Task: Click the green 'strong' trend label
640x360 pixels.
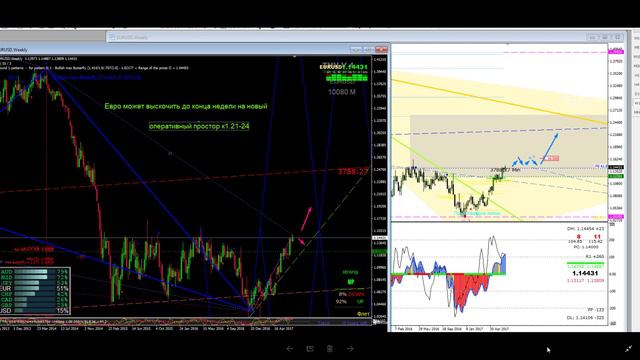Action: tap(350, 272)
